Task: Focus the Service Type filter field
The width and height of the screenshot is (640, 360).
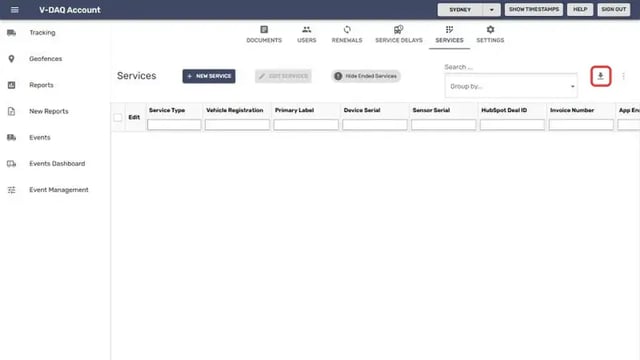Action: point(174,124)
